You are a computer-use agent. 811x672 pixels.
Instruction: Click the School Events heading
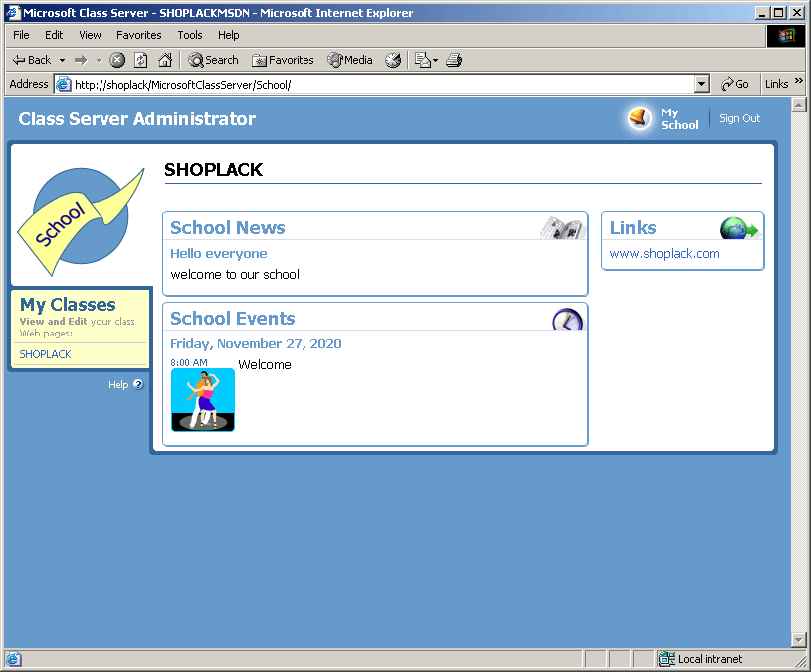coord(233,319)
